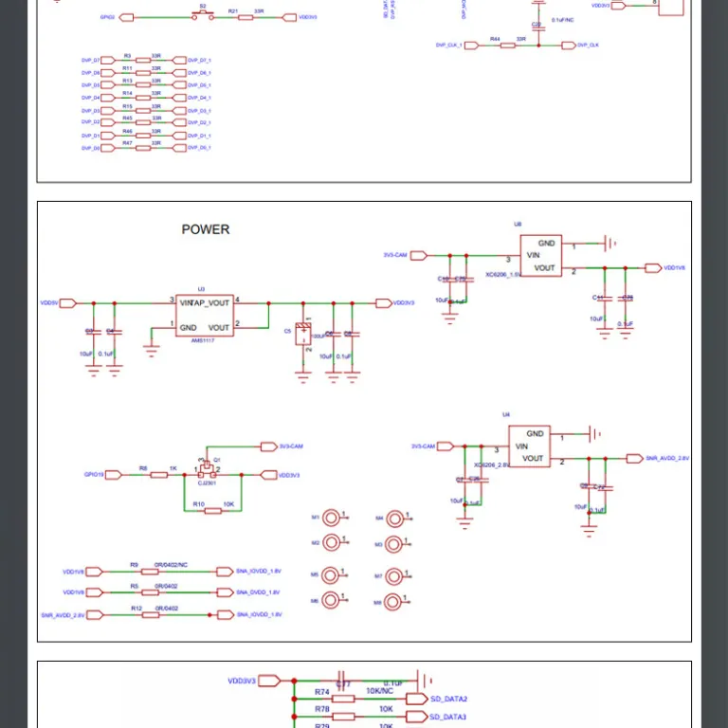The height and width of the screenshot is (728, 728).
Task: Select the 3V3-CAM input label left of U4
Action: point(423,446)
